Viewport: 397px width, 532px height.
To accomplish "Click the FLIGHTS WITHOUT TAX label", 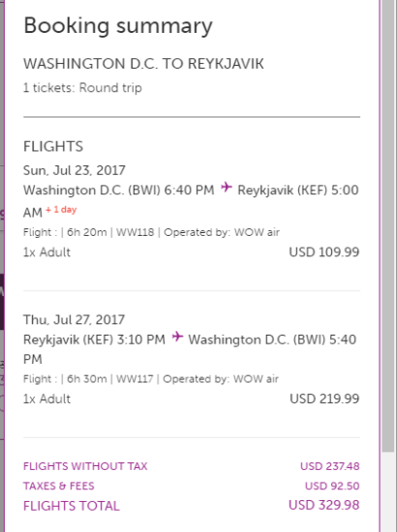I will (x=85, y=466).
